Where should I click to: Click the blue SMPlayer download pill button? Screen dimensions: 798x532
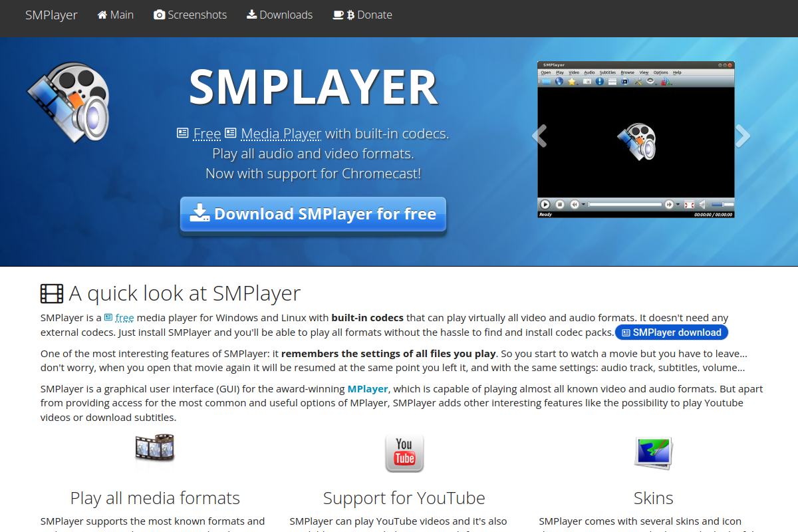[x=672, y=332]
